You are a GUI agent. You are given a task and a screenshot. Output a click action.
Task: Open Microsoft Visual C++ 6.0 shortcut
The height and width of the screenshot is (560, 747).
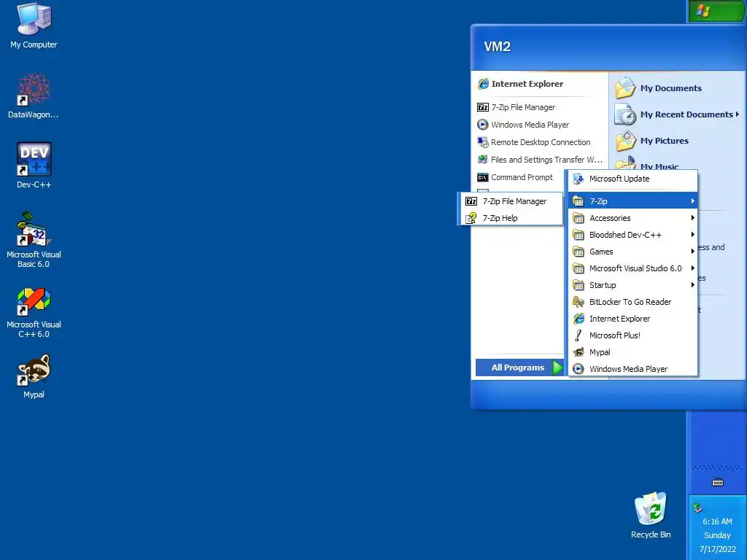tap(34, 313)
